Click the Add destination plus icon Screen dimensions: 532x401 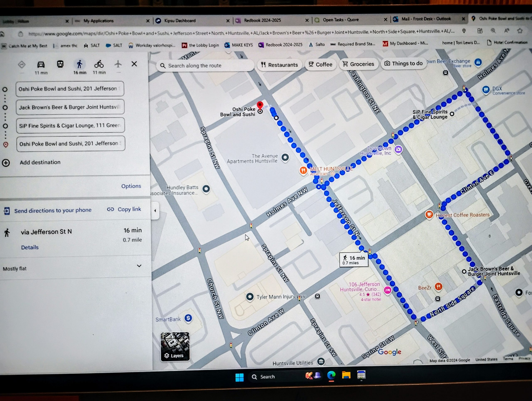[x=6, y=163]
